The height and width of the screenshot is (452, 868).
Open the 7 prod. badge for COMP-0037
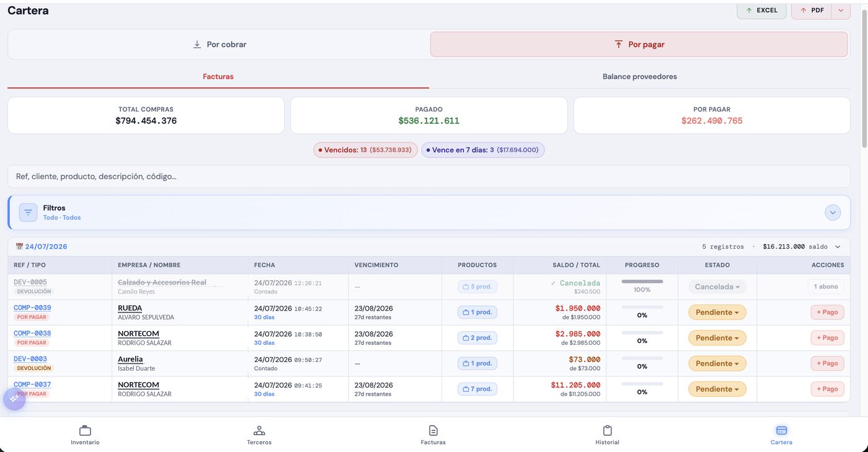pyautogui.click(x=477, y=389)
